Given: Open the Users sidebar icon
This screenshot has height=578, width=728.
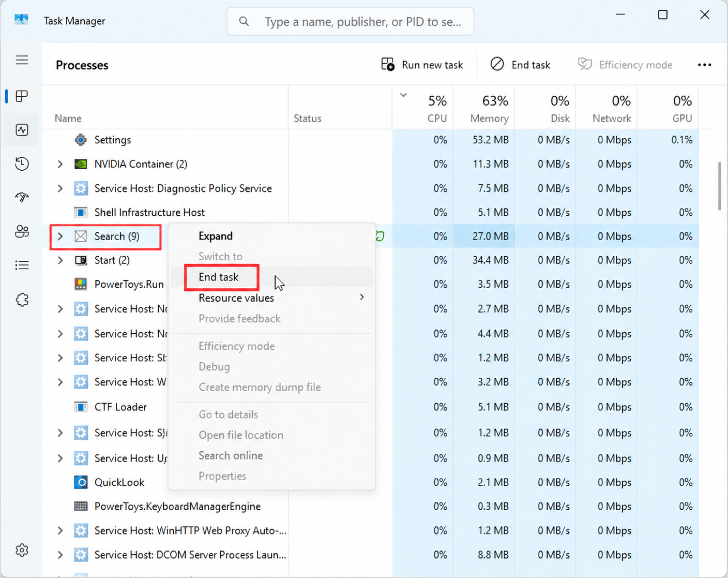Looking at the screenshot, I should pos(22,231).
